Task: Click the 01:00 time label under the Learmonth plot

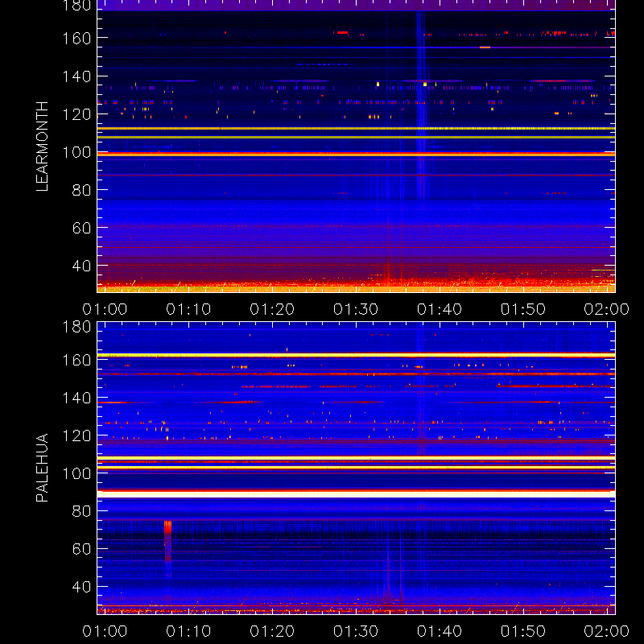Action: point(105,309)
